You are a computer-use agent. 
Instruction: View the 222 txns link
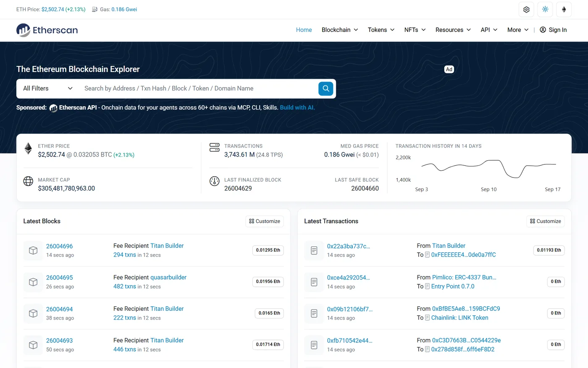[x=125, y=318]
